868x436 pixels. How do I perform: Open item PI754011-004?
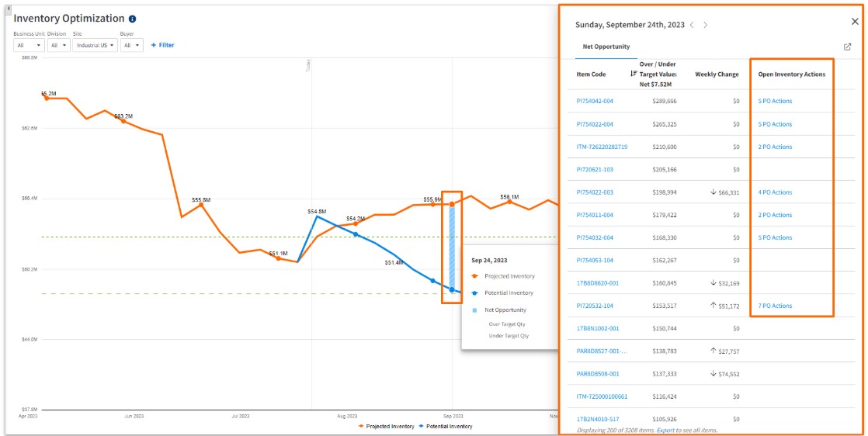595,215
